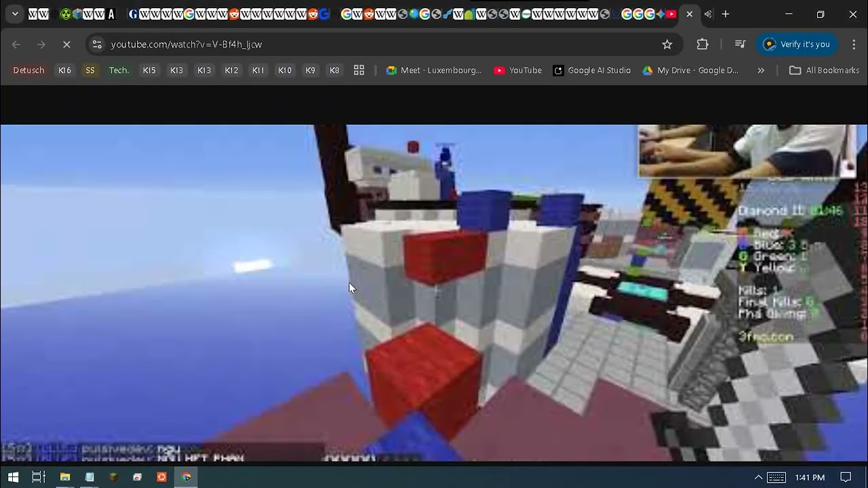Expand the hidden bookmarks overflow chevron
The width and height of the screenshot is (868, 488).
tap(761, 70)
